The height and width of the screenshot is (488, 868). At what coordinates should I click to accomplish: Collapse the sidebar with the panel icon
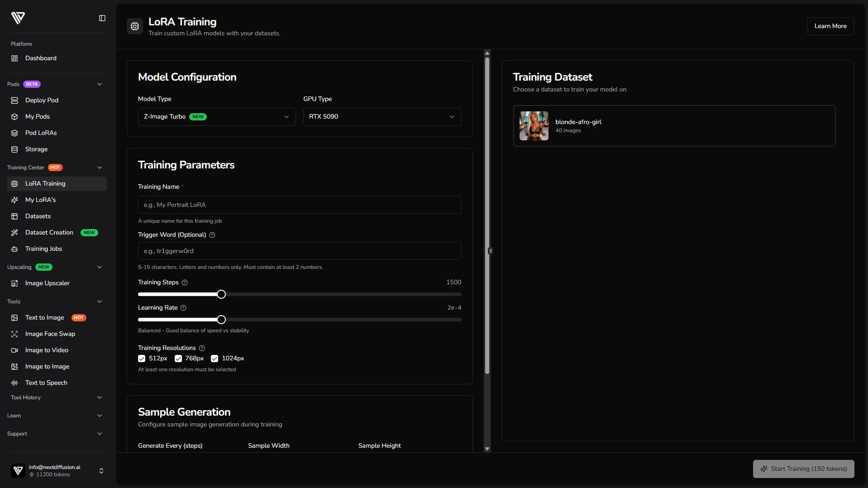click(102, 18)
